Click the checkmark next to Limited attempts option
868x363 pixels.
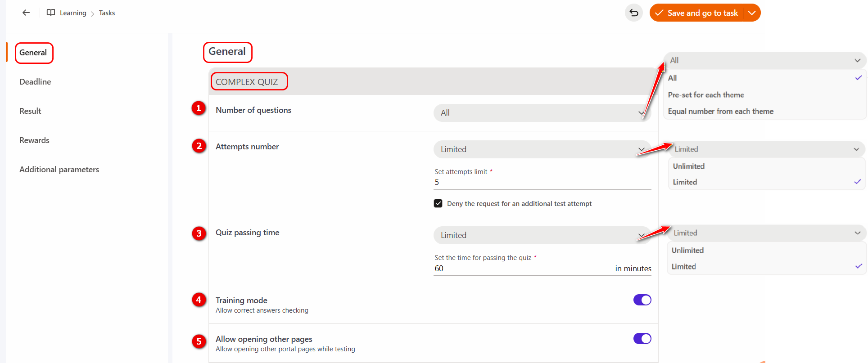857,182
